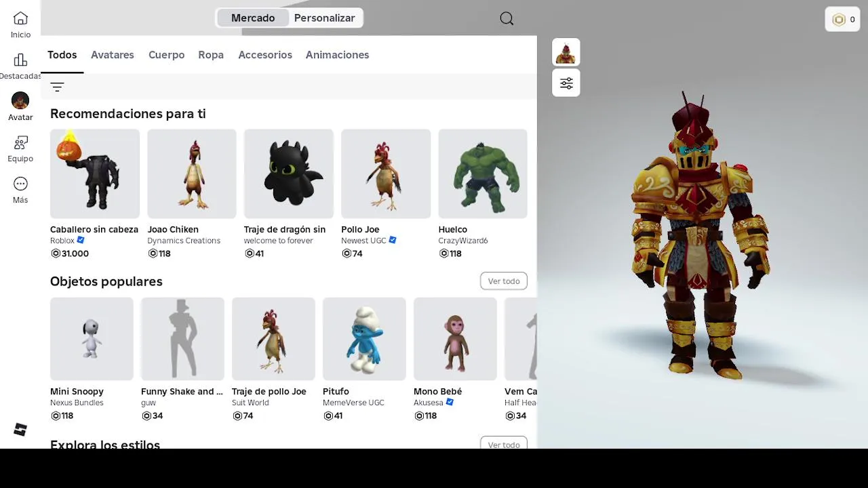
Task: Open Joao Chiken item thumbnail
Action: click(192, 174)
